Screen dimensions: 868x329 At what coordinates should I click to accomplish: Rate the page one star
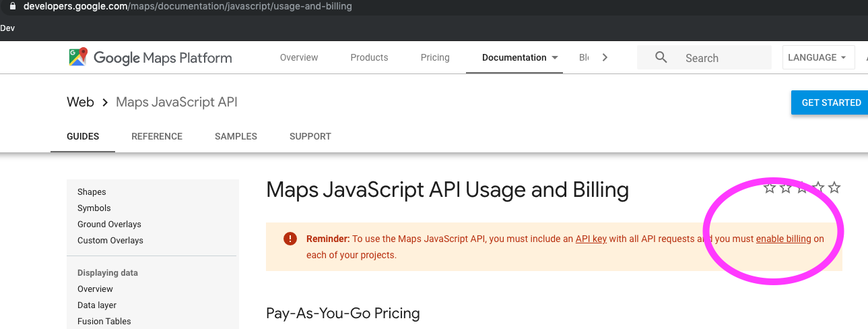pos(770,187)
